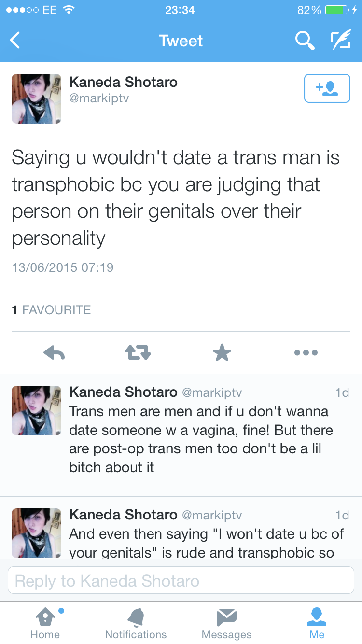Favourite the tweet with the star icon
Screen dimensions: 362x644
pos(222,353)
